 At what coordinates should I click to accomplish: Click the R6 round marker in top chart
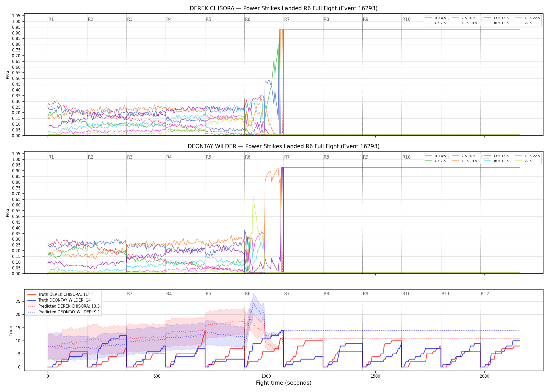[248, 19]
